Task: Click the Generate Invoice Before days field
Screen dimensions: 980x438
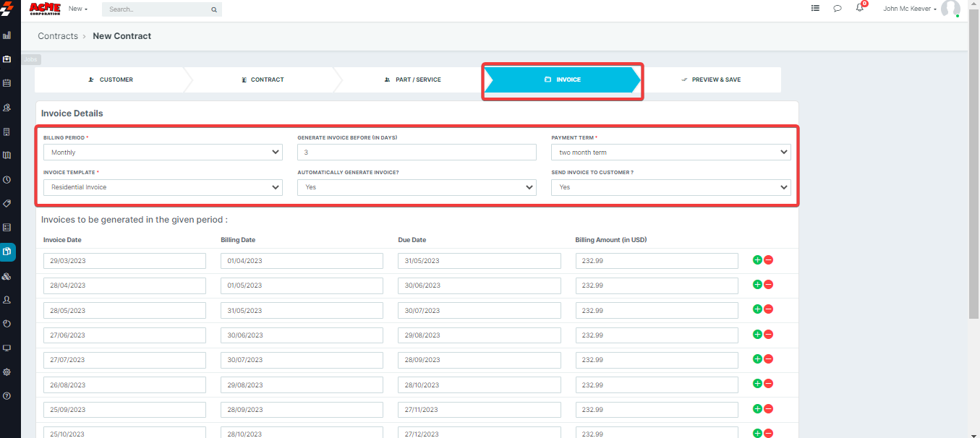Action: pos(417,153)
